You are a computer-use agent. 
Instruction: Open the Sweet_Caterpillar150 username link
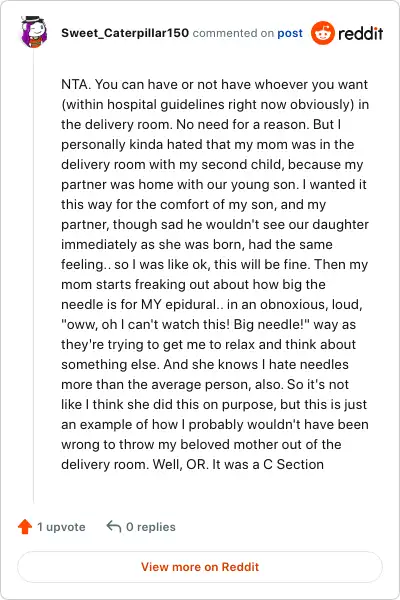[125, 33]
